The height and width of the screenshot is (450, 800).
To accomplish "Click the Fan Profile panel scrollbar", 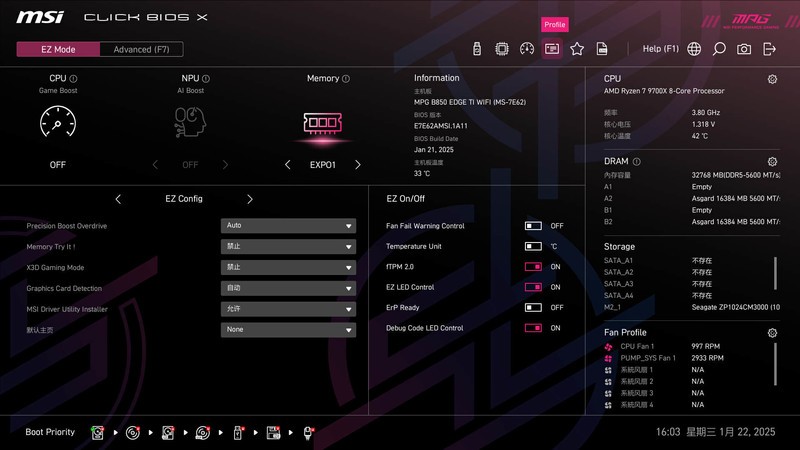I will click(x=775, y=364).
